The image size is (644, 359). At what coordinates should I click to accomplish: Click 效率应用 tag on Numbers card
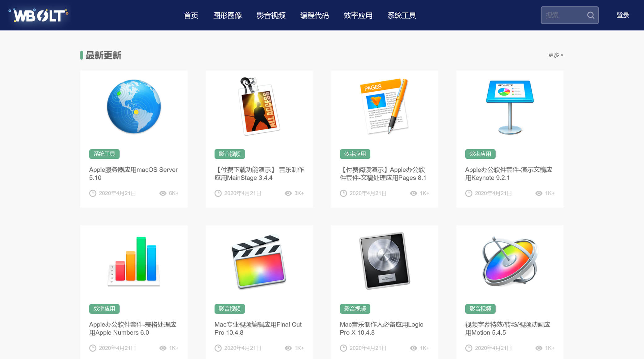[104, 309]
